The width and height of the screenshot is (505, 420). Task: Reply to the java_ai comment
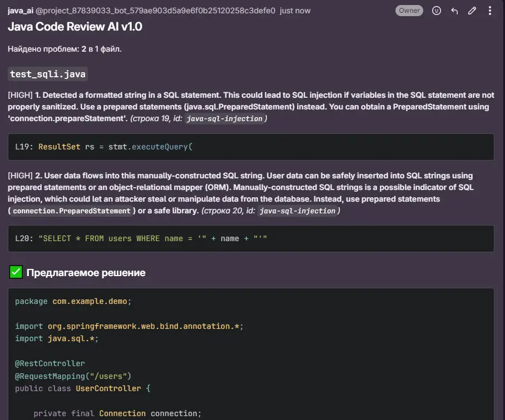pyautogui.click(x=454, y=11)
